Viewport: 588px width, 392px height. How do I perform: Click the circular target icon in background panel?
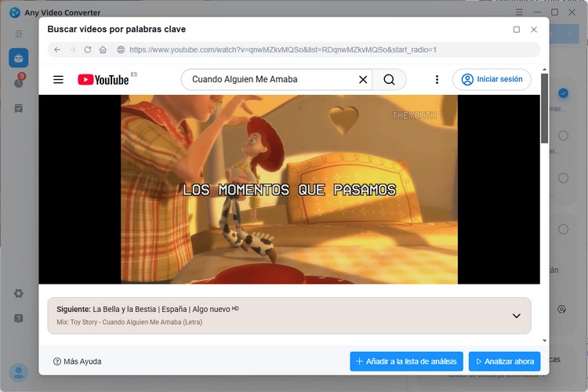tap(561, 309)
